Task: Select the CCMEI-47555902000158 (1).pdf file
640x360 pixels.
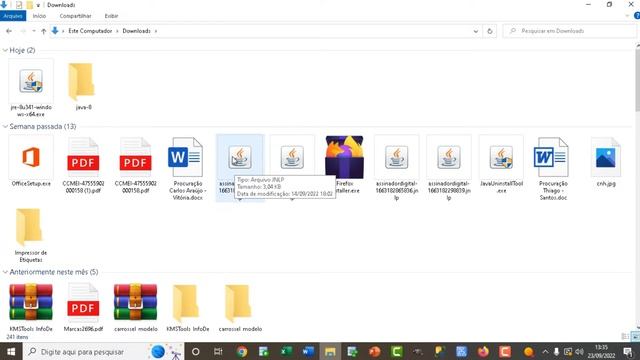Action: (x=83, y=165)
